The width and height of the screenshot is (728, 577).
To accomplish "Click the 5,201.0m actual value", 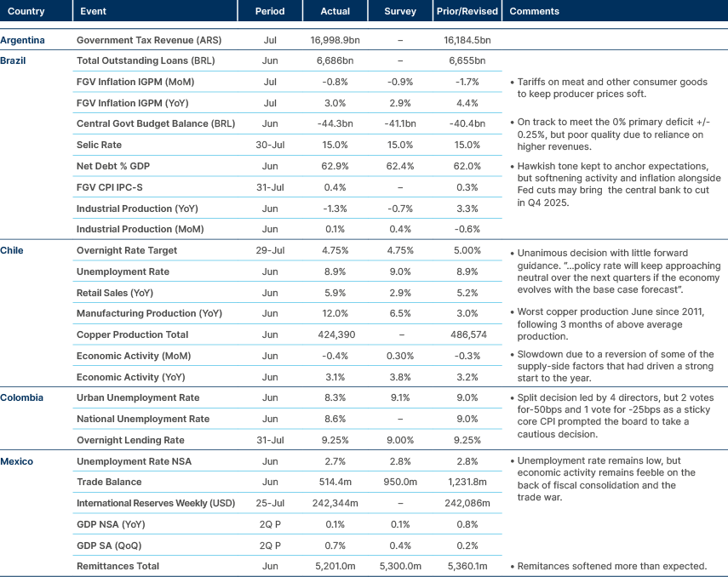I will coord(335,566).
